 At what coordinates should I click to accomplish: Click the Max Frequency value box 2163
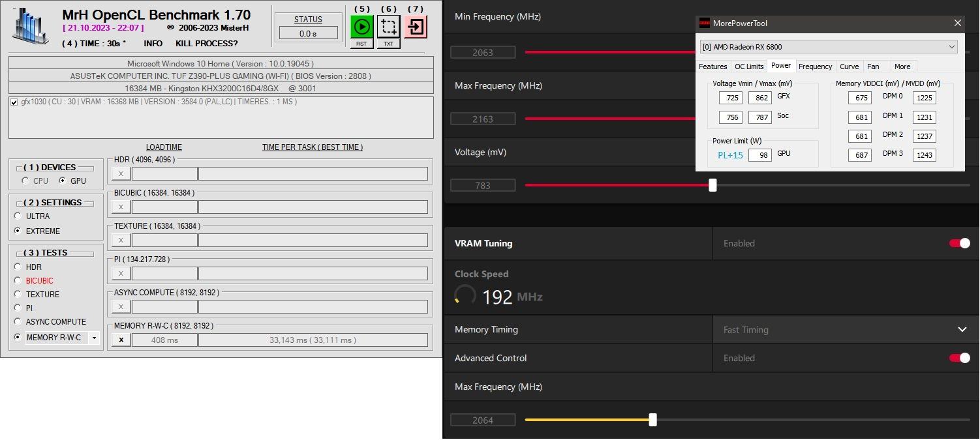[483, 119]
